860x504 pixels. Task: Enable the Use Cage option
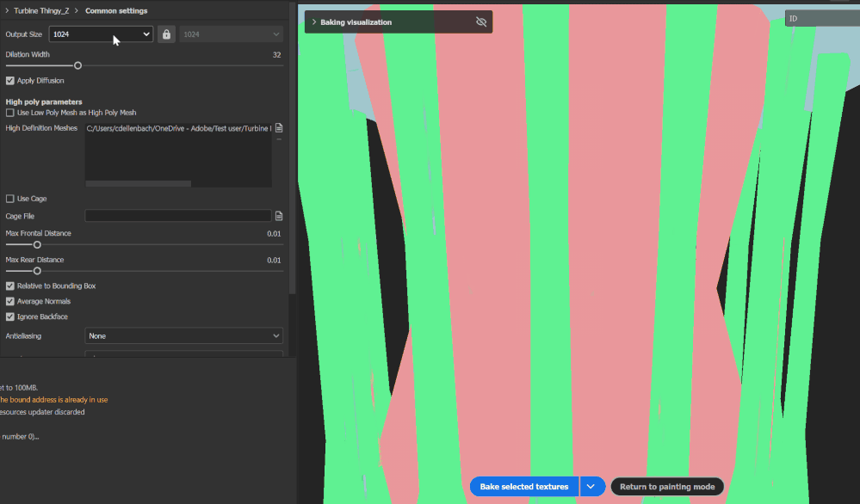9,199
